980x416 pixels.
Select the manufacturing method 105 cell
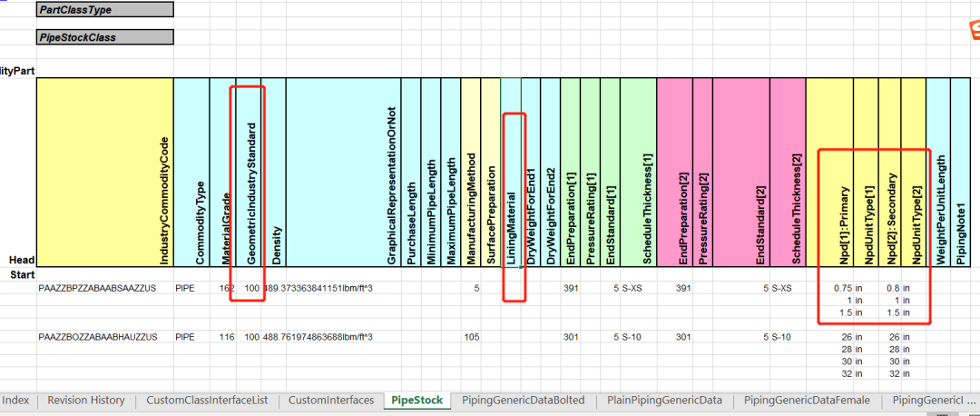(472, 337)
